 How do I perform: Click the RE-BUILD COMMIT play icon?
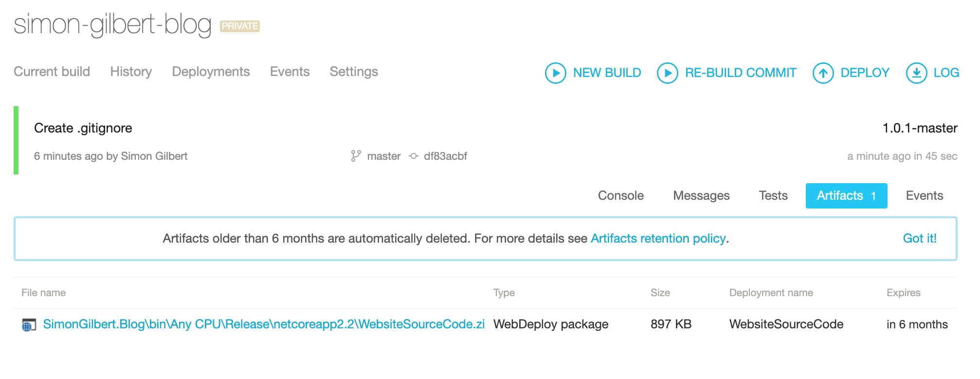pyautogui.click(x=668, y=73)
